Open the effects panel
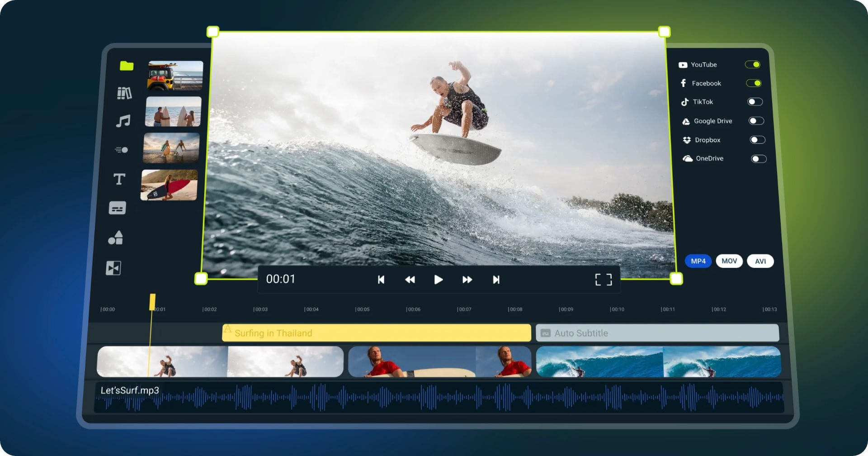The width and height of the screenshot is (868, 456). click(121, 149)
